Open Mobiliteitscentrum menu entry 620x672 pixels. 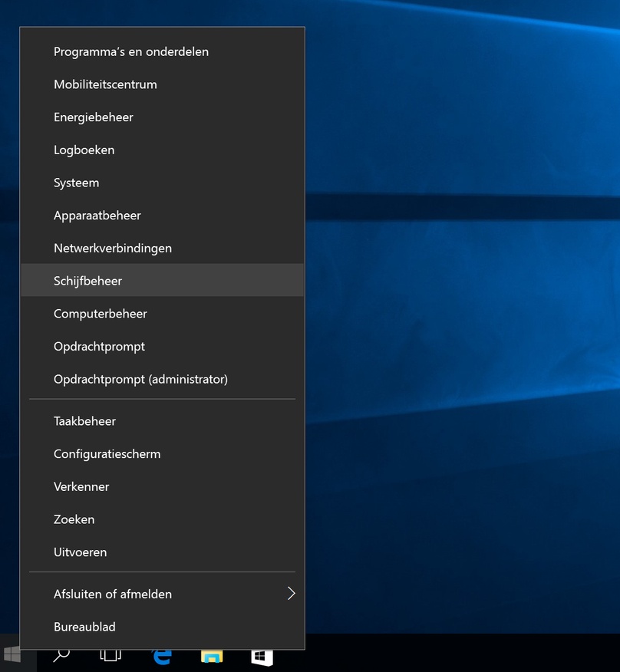(163, 84)
